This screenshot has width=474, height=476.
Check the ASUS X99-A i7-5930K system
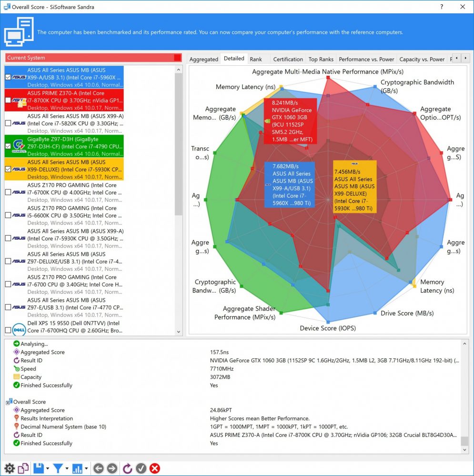click(8, 238)
